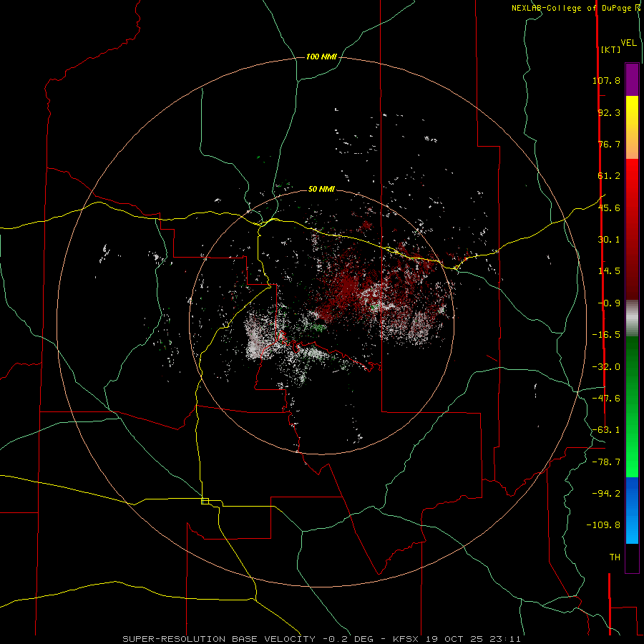Click the gray near-zero segment of the color bar
This screenshot has width=644, height=644.
(x=632, y=318)
